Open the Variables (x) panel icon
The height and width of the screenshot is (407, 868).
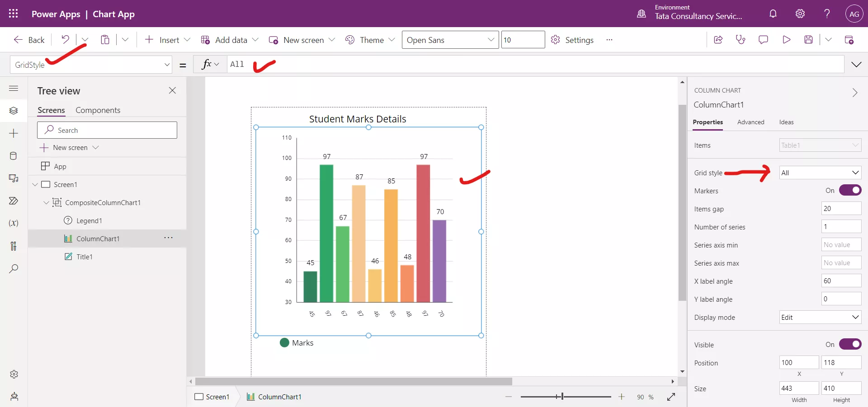[14, 224]
